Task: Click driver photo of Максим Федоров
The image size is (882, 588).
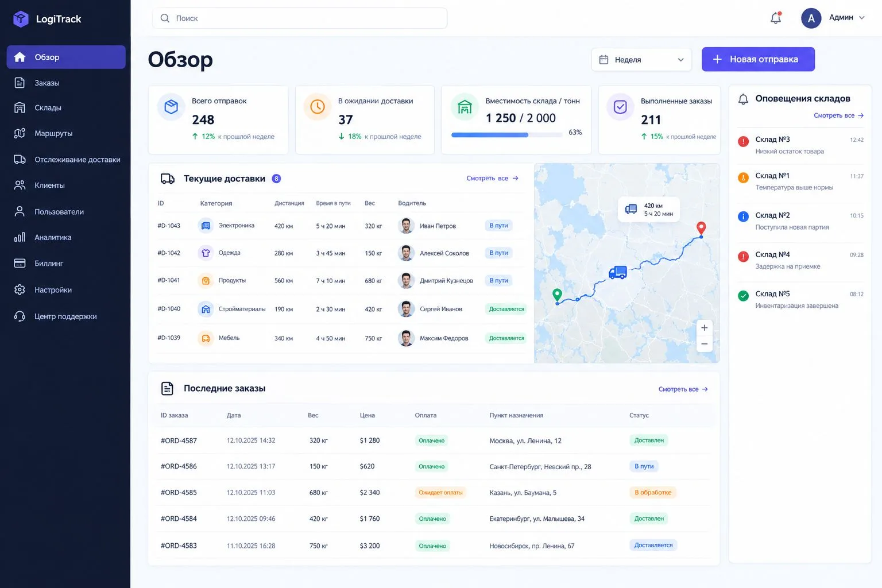Action: pos(407,338)
